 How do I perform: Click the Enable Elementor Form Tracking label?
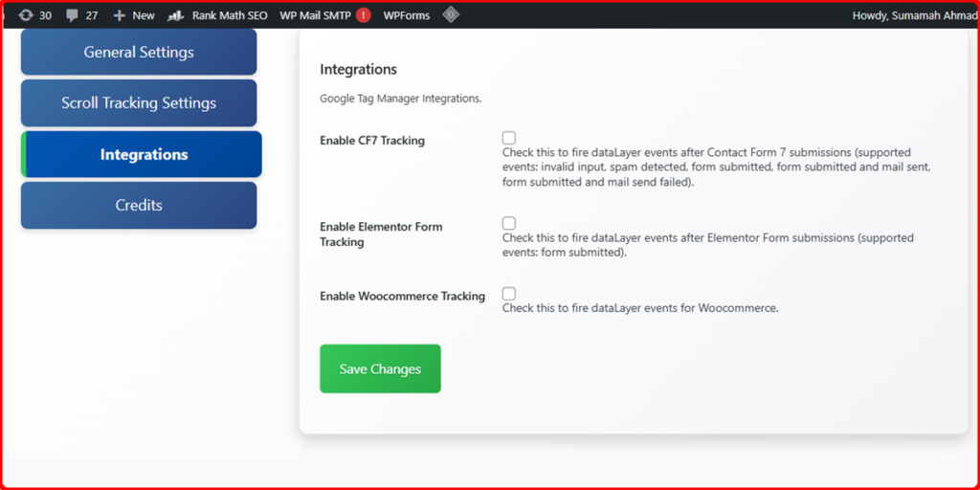point(381,234)
